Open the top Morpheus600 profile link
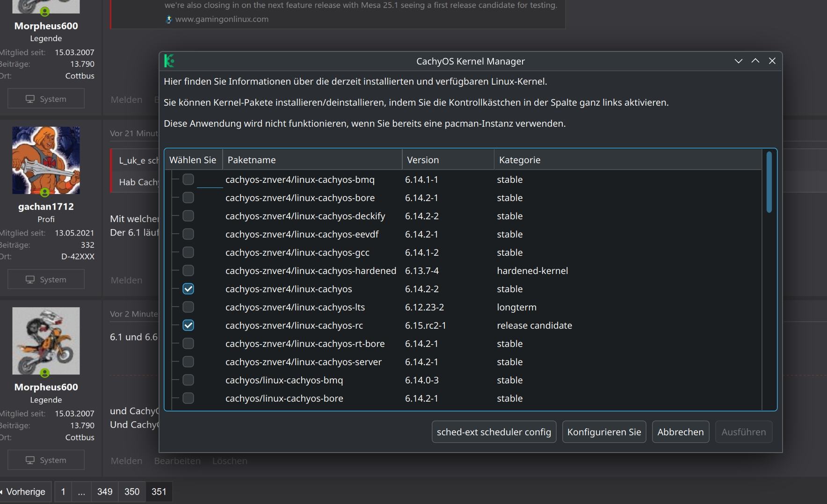 [46, 26]
